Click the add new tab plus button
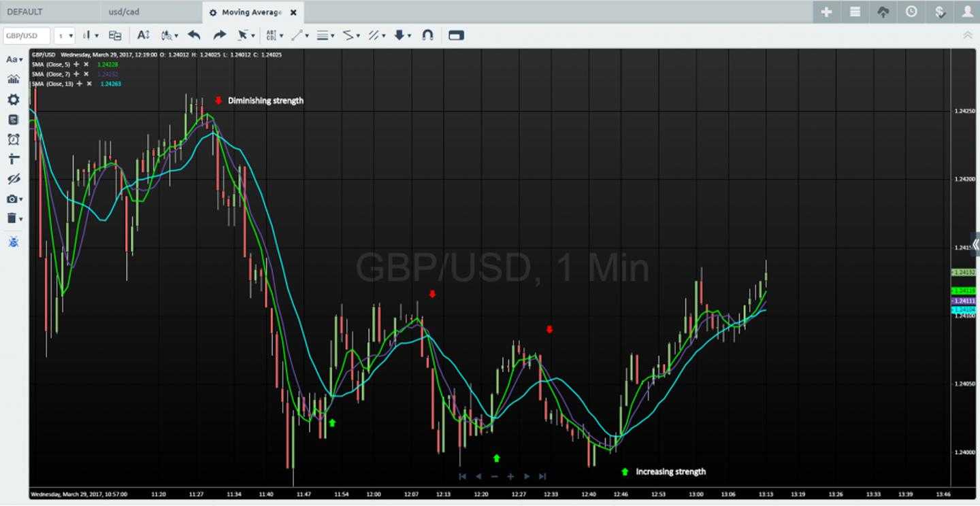Image resolution: width=980 pixels, height=506 pixels. tap(826, 12)
